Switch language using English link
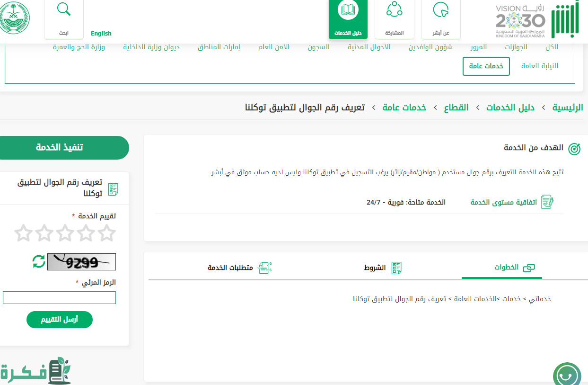 tap(101, 34)
